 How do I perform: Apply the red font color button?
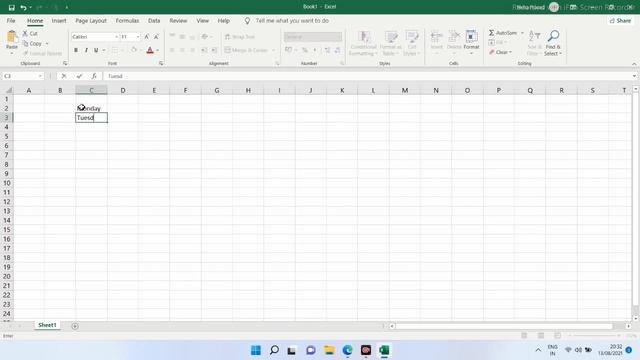click(x=150, y=50)
